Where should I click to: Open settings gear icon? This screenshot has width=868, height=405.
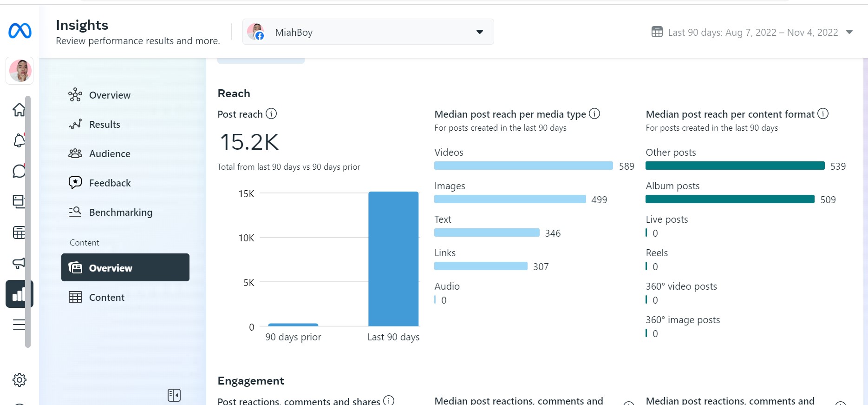tap(20, 380)
